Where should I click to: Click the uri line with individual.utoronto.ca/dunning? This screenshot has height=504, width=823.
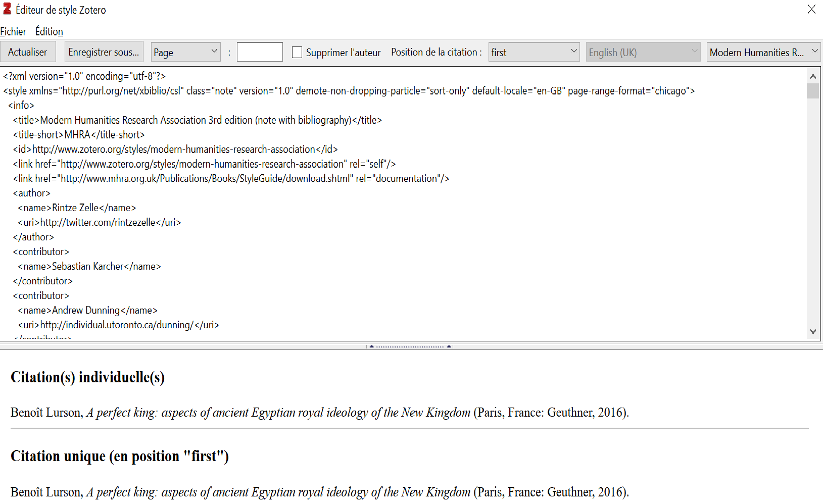tap(119, 325)
